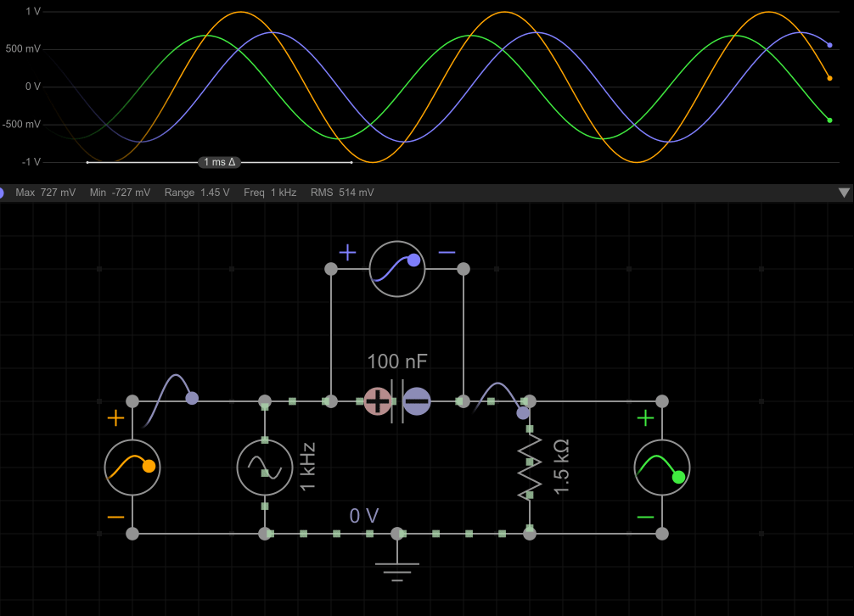
Task: Select the 100 nF capacitor component
Action: tap(396, 401)
